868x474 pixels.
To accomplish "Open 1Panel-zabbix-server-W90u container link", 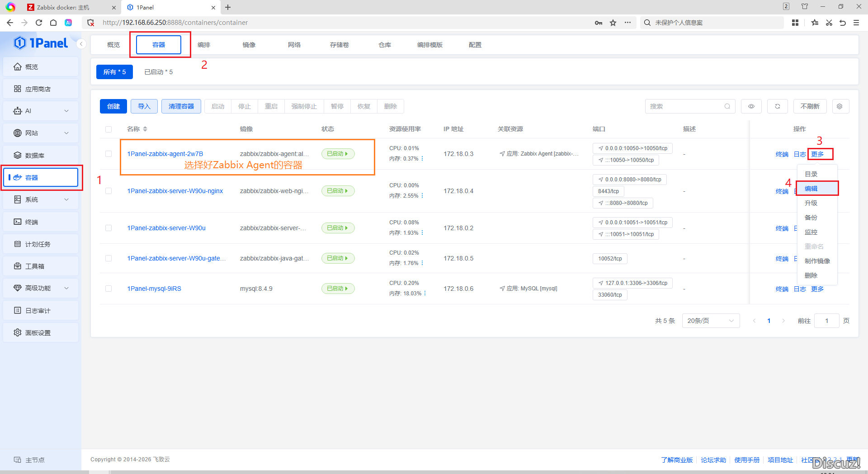I will [x=166, y=228].
